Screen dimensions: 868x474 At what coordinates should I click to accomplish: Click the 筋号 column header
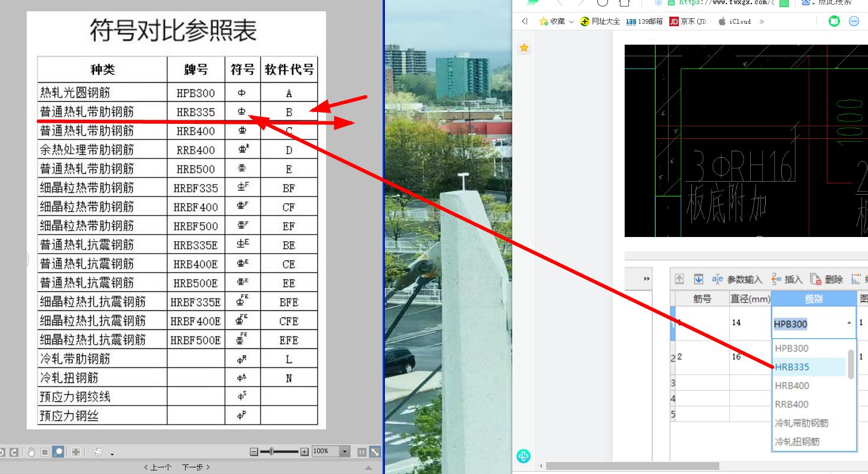point(702,299)
